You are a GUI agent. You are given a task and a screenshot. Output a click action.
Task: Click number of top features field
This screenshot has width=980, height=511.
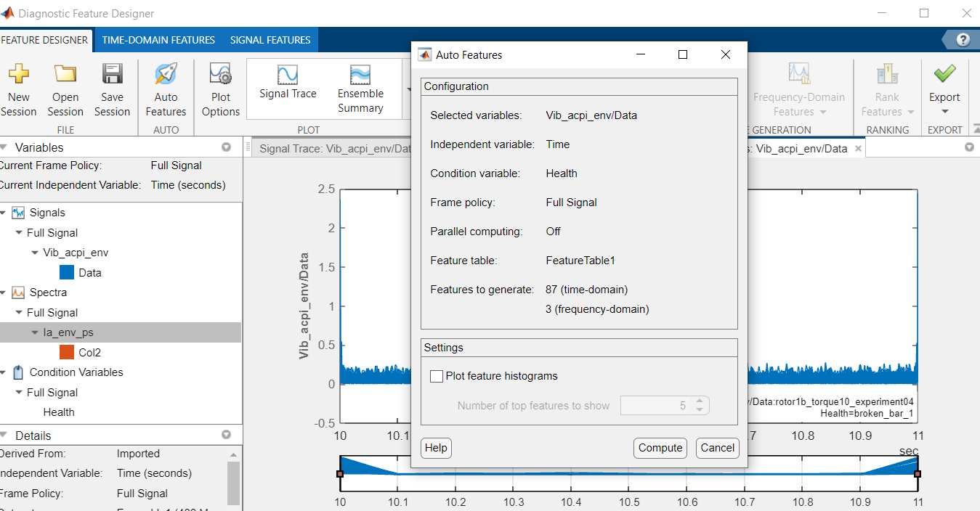tap(655, 406)
